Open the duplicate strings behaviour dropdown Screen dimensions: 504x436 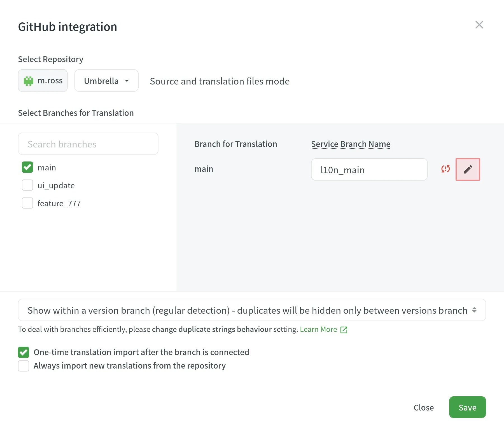click(252, 310)
